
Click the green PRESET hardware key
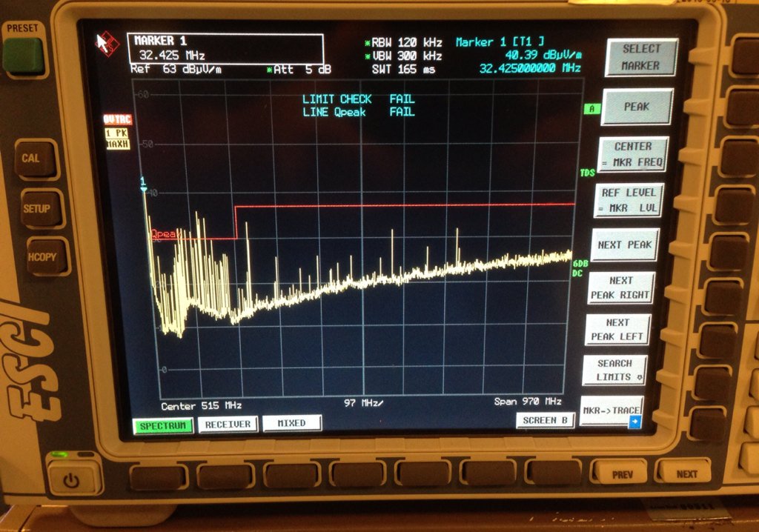[23, 56]
